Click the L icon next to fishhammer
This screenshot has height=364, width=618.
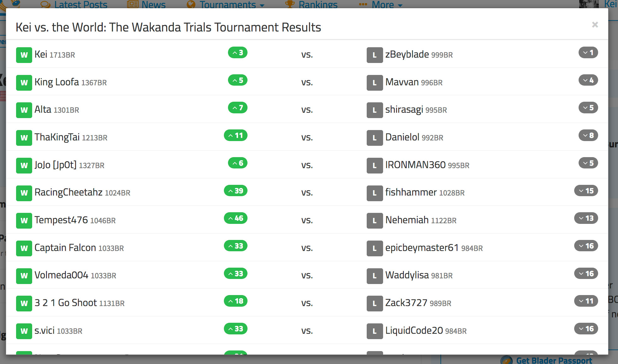[x=374, y=192]
